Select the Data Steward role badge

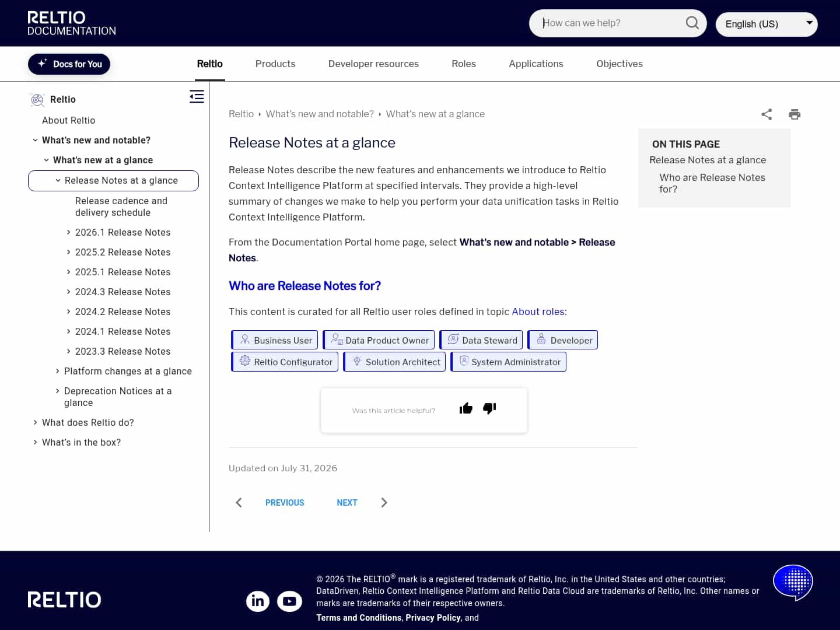tap(481, 340)
